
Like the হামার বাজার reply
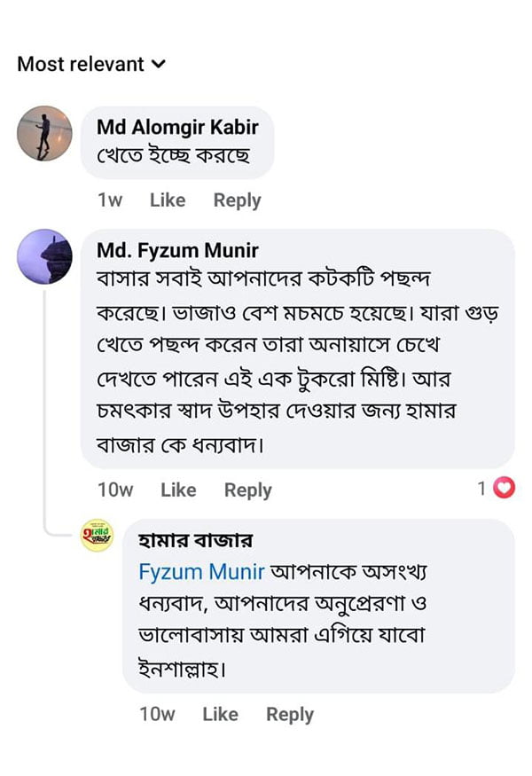220,714
